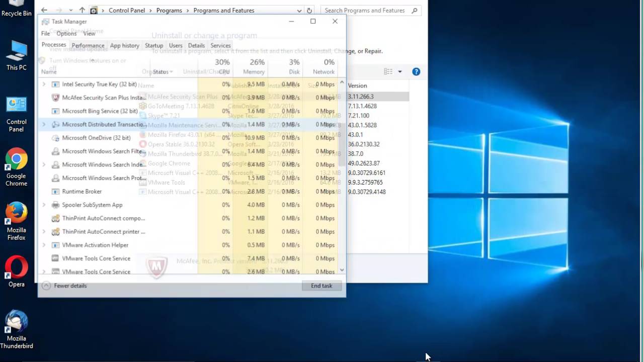Select the Runtime Broker process row
Viewport: 644px width, 362px height.
189,192
